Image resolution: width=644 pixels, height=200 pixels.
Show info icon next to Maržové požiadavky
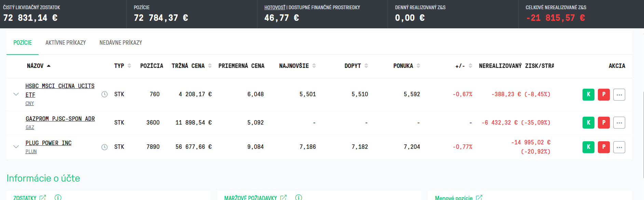[x=299, y=198]
